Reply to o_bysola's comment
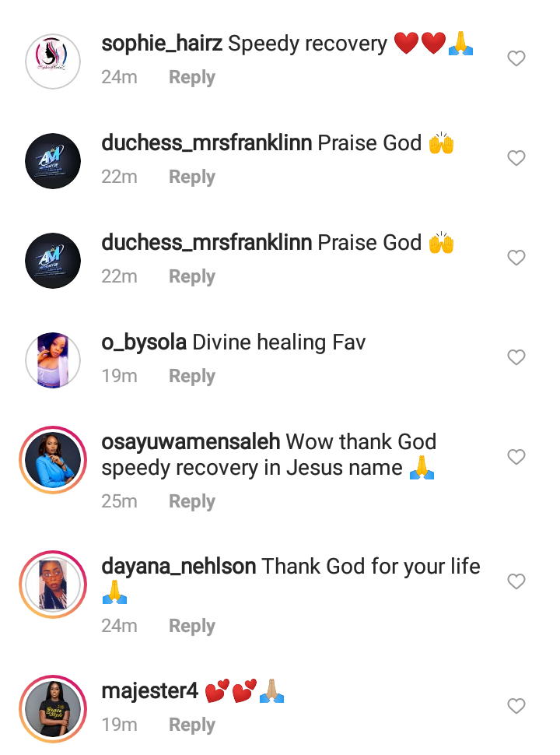Screen dimensions: 560x755 point(192,376)
